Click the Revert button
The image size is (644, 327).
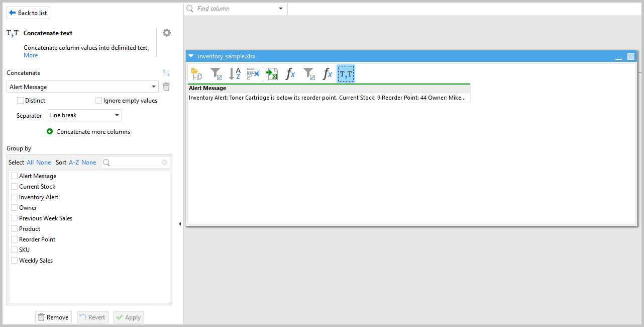point(92,317)
